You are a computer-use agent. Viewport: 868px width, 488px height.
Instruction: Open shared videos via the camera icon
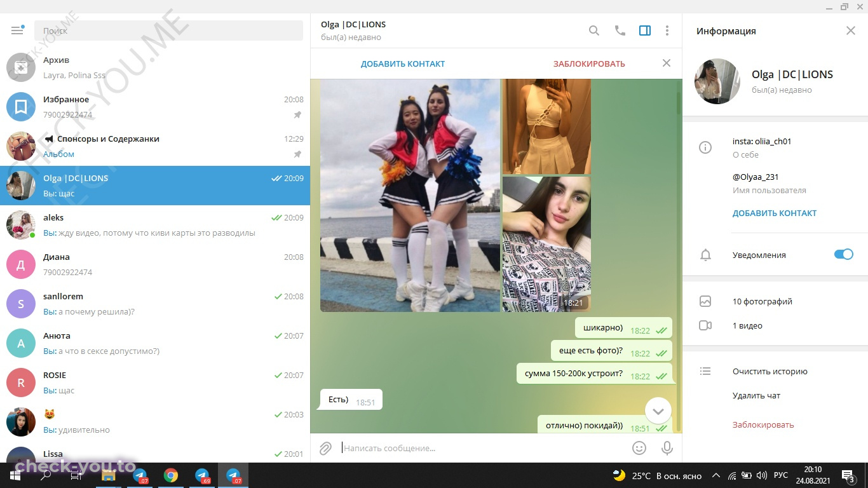705,325
